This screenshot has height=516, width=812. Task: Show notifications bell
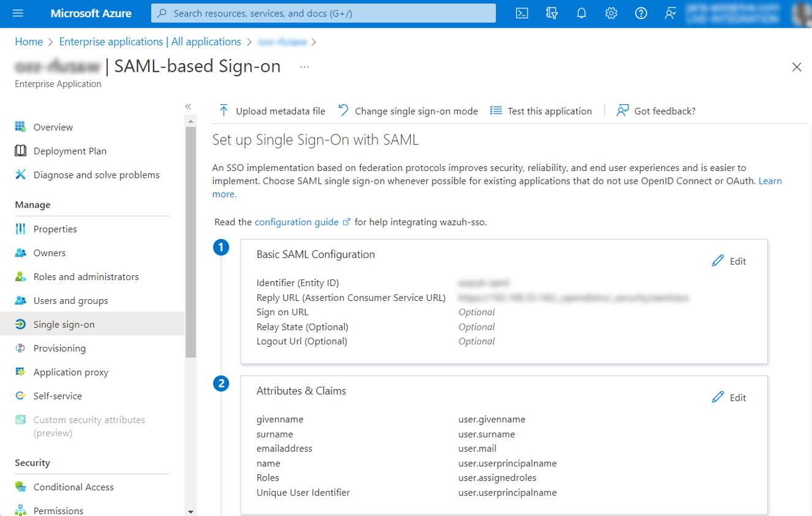[x=581, y=13]
